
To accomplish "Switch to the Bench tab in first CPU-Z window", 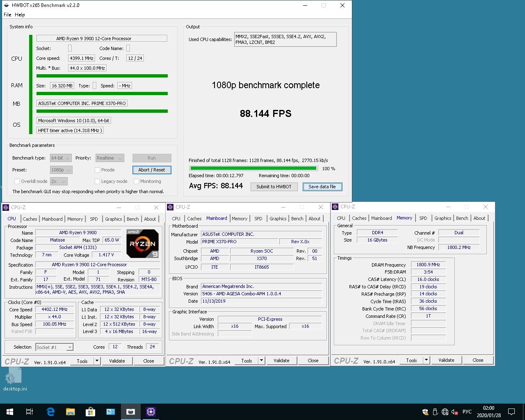I will coord(132,219).
